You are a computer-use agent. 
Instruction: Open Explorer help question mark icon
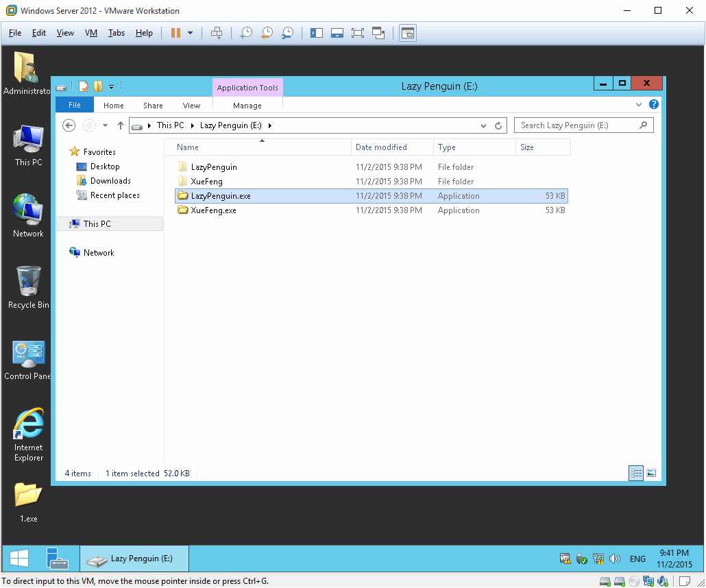(654, 104)
